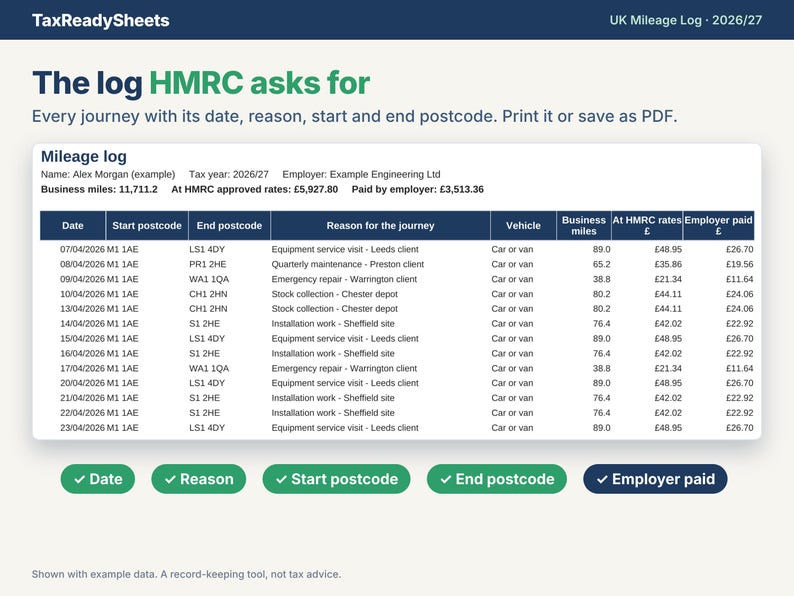Click the Business miles: 11,711.2 total
Viewport: 794px width, 596px height.
pyautogui.click(x=99, y=189)
